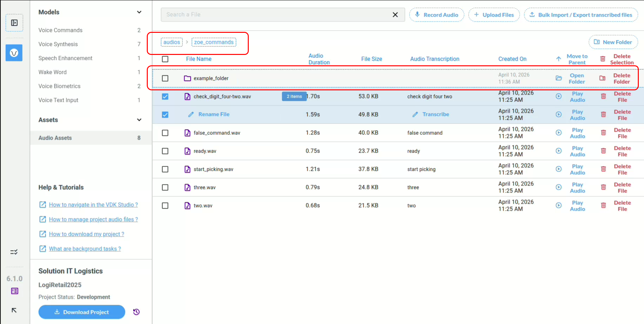Uncheck the check_digit_four-two.wav checkbox
644x324 pixels.
click(x=165, y=97)
